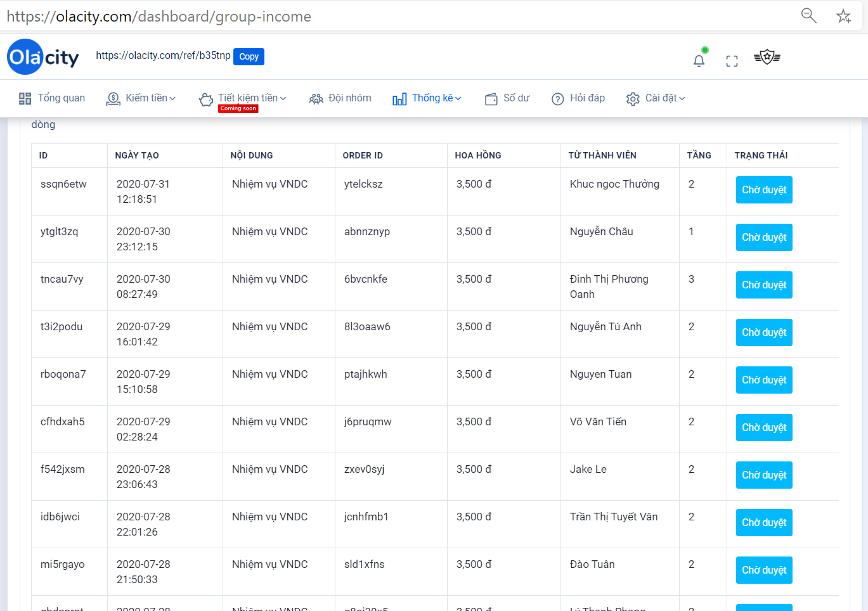The height and width of the screenshot is (611, 868).
Task: Select order ID ytelcksz
Action: tap(363, 184)
